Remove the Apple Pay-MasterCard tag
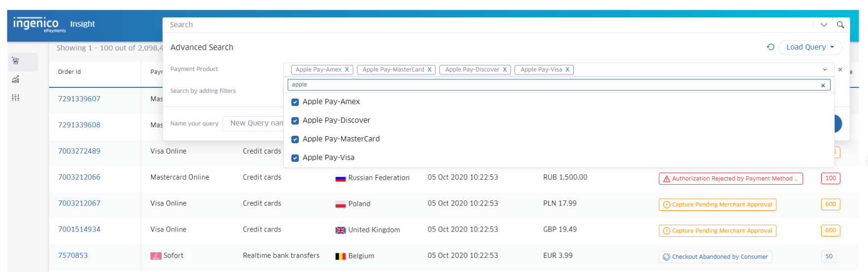 (x=429, y=70)
